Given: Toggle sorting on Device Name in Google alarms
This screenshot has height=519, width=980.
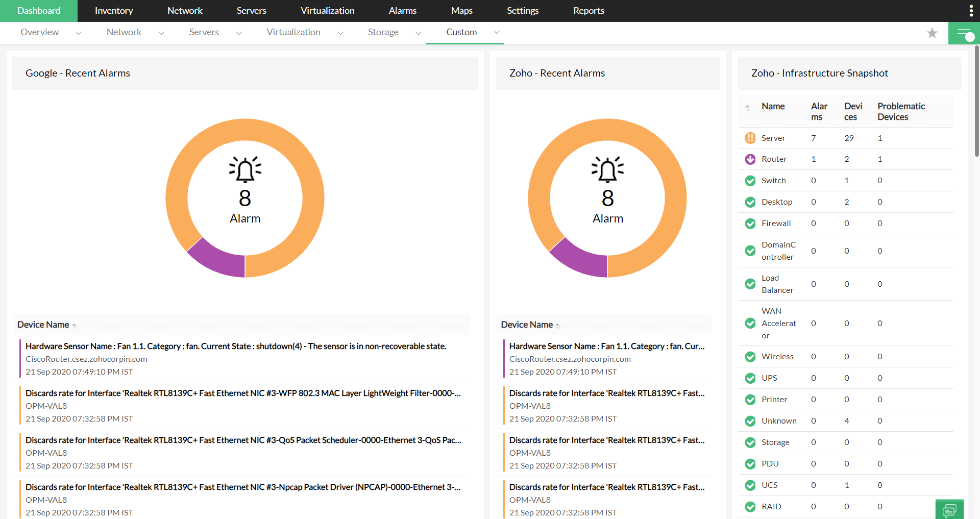Looking at the screenshot, I should click(75, 325).
